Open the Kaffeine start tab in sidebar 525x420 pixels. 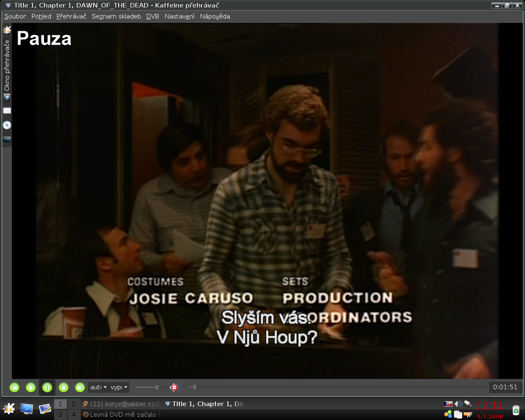pos(7,30)
